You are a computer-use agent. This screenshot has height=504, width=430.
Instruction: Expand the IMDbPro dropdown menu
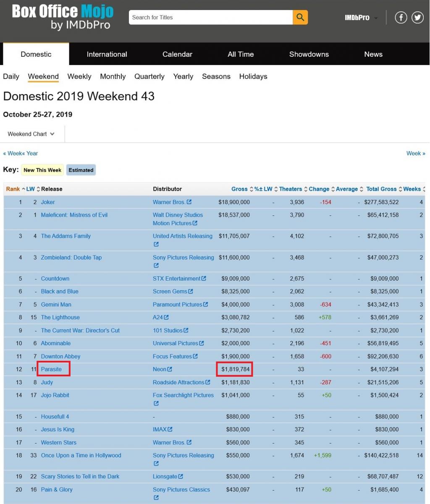(361, 18)
